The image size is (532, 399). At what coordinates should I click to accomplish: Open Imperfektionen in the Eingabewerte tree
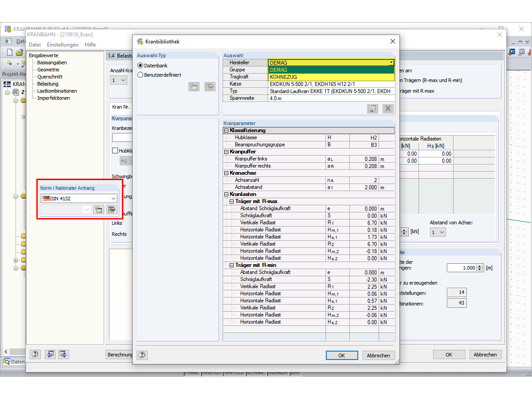[53, 98]
